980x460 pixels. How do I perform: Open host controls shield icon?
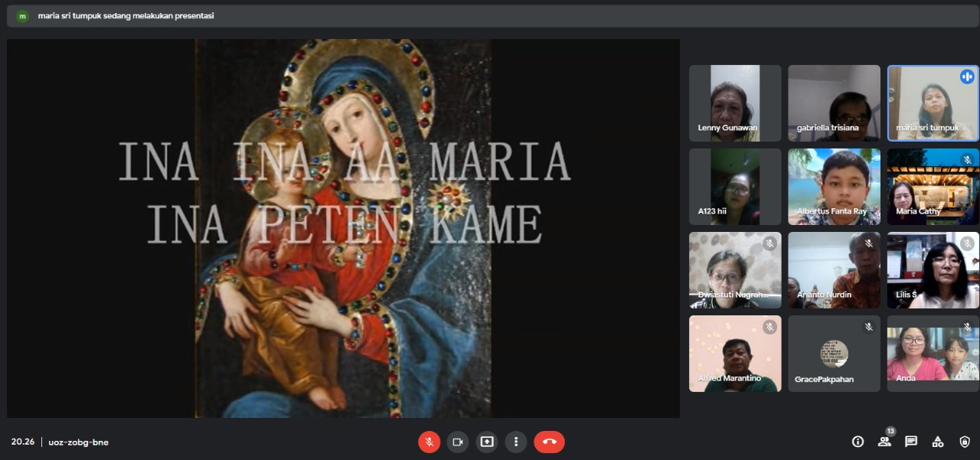[965, 442]
